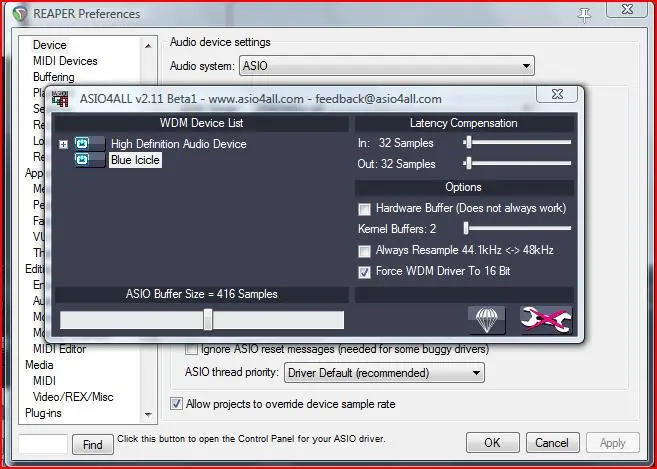
Task: Open the Audio system dropdown
Action: [x=387, y=66]
